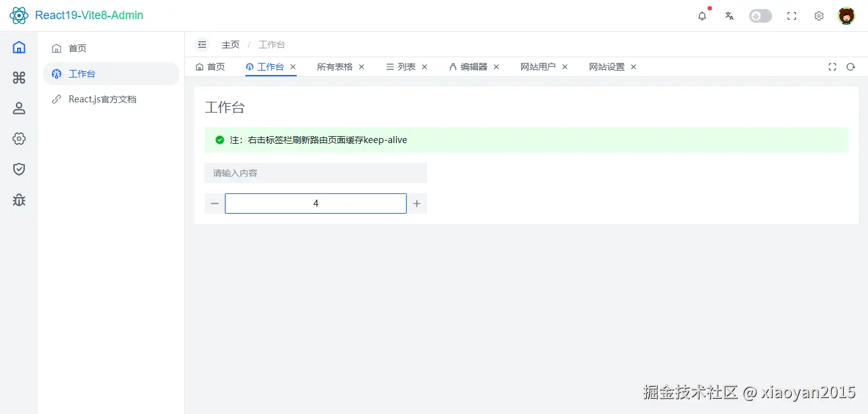Toggle the dark mode switch
This screenshot has width=868, height=414.
(x=761, y=16)
